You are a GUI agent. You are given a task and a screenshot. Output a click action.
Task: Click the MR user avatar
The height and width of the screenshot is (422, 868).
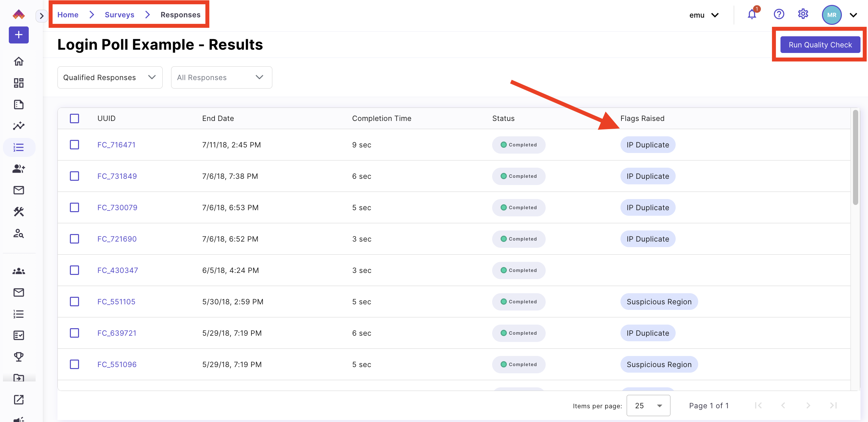click(832, 15)
